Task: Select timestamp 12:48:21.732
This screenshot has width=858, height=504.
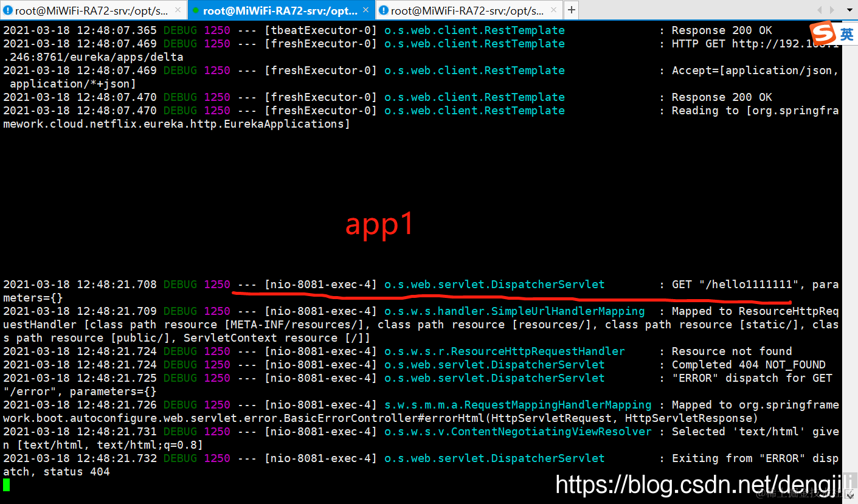Action: pyautogui.click(x=117, y=458)
